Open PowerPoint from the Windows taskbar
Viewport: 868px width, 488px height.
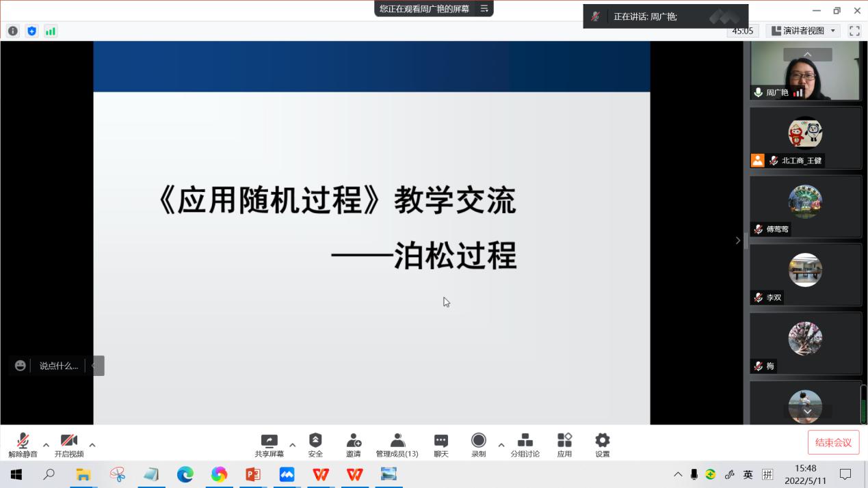coord(253,474)
